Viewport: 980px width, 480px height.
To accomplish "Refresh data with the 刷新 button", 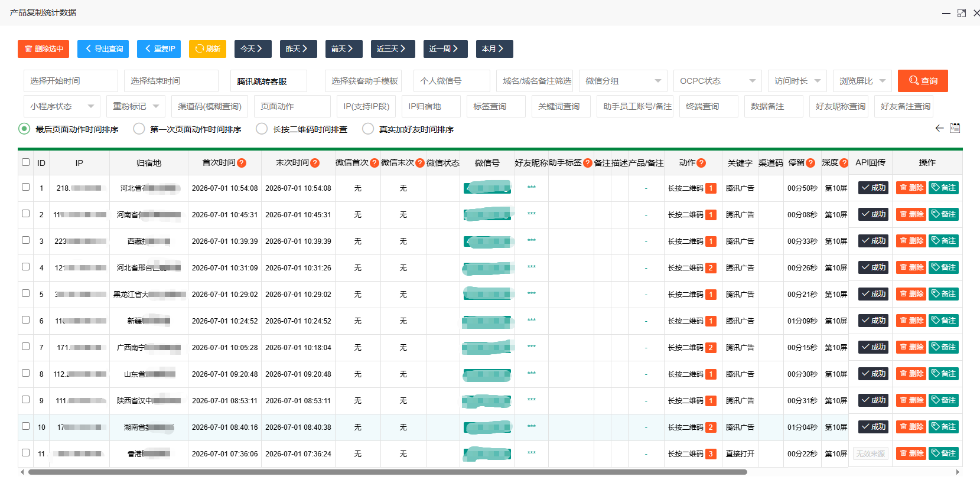I will coord(207,49).
